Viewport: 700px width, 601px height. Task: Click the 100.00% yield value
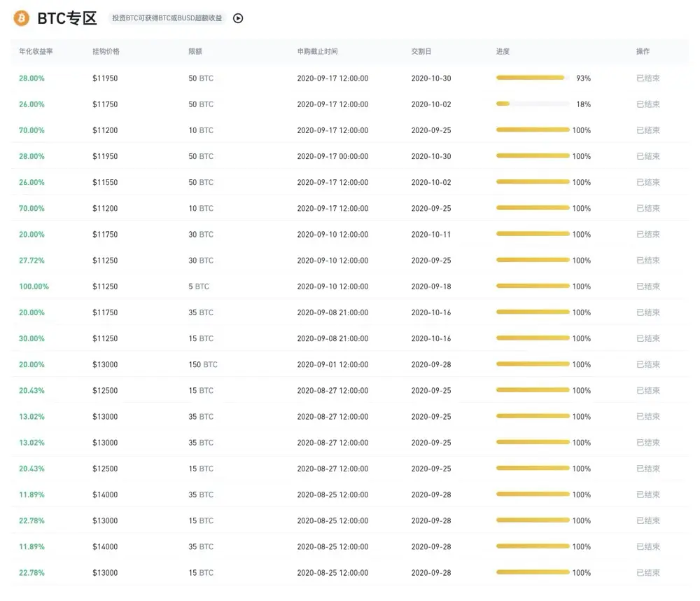click(34, 286)
